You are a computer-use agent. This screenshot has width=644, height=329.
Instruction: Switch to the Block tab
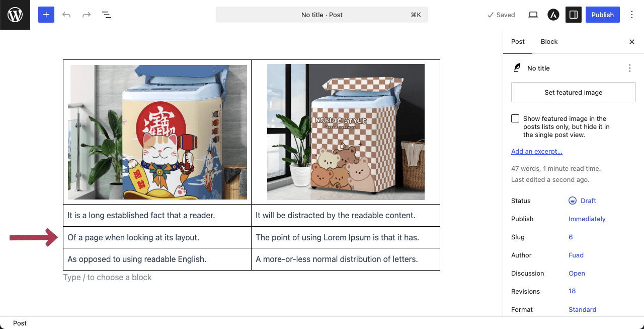coord(549,42)
